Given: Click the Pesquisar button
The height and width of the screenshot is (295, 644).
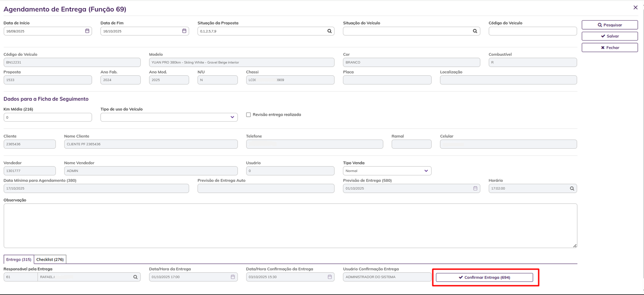Looking at the screenshot, I should tap(609, 25).
